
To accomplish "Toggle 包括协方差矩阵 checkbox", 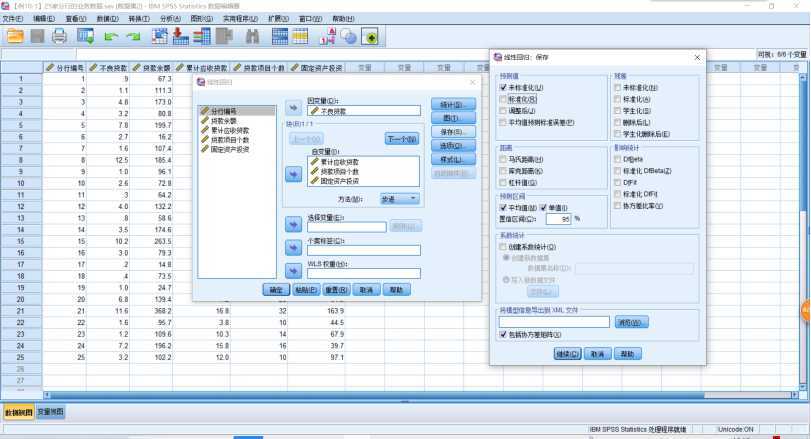I will tap(503, 335).
